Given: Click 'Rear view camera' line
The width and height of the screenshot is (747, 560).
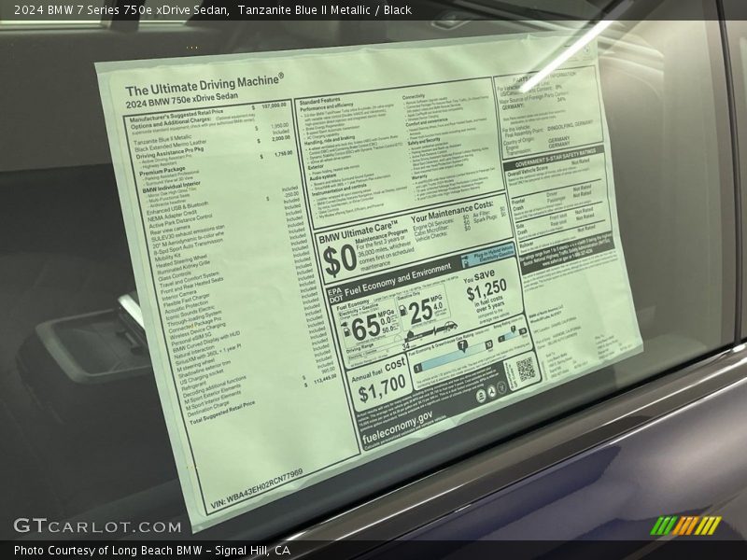Looking at the screenshot, I should point(170,231).
